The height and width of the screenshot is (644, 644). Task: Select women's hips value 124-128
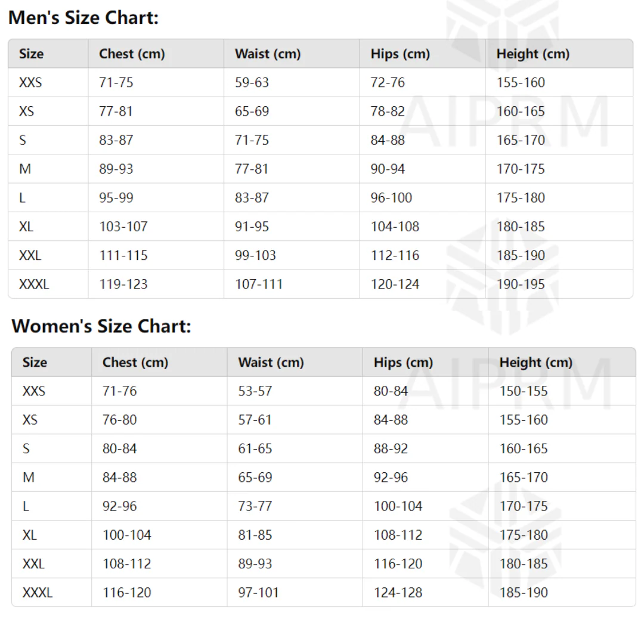(398, 593)
